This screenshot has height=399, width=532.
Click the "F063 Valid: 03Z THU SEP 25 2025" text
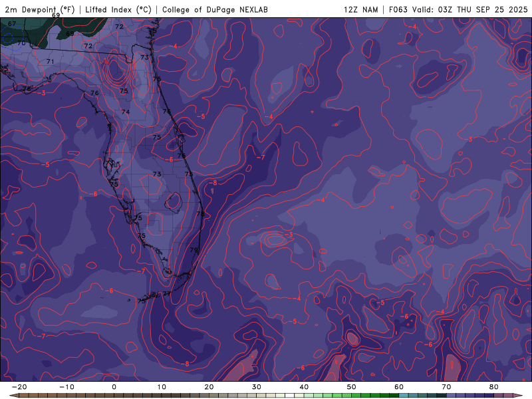pos(458,9)
